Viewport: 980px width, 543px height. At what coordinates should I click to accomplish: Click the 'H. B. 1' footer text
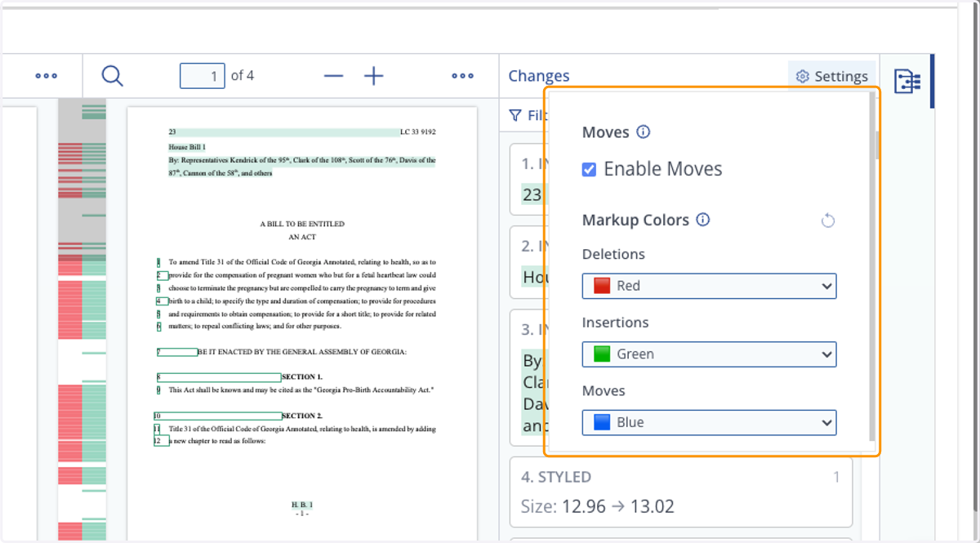click(302, 505)
